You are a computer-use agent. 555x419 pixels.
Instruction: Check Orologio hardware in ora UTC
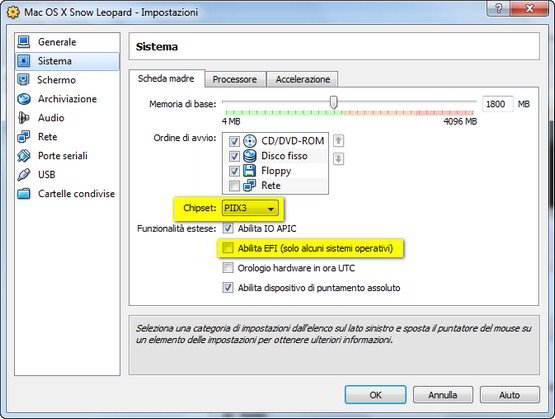(228, 268)
